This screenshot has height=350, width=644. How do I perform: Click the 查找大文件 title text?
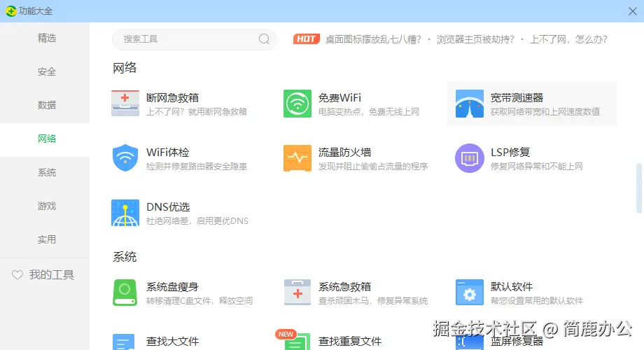172,342
